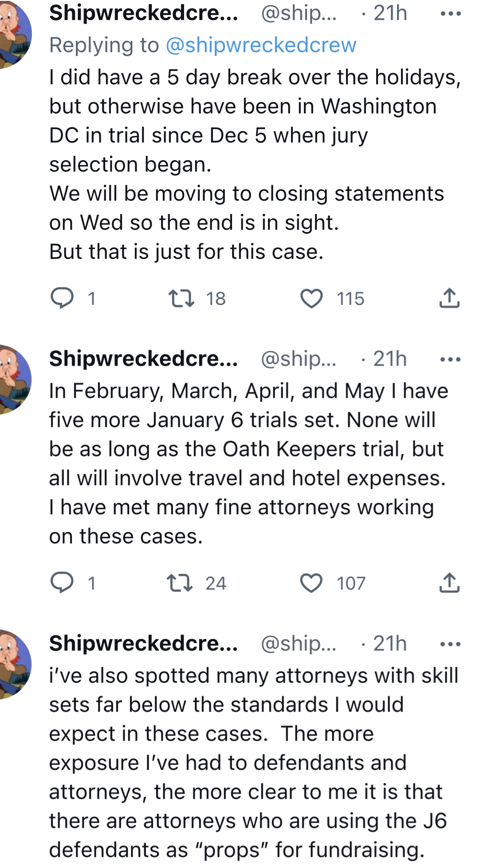Like the tweet with 115 likes
This screenshot has width=488, height=868.
(311, 298)
